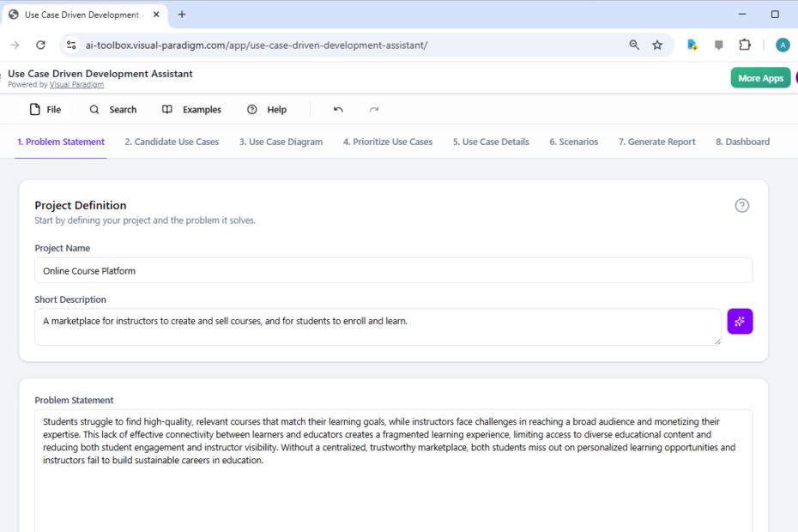Click the More Apps button
The height and width of the screenshot is (532, 798).
click(x=760, y=78)
